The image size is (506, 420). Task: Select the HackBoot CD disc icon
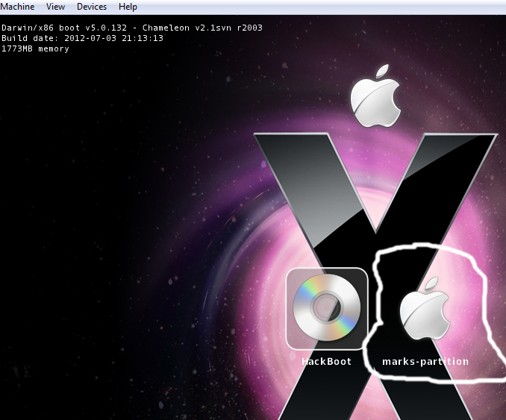pos(326,307)
